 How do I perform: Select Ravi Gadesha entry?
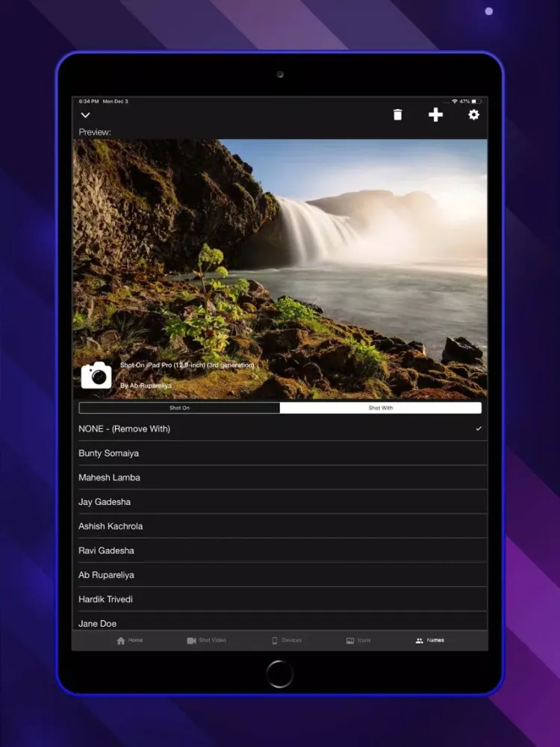tap(280, 551)
